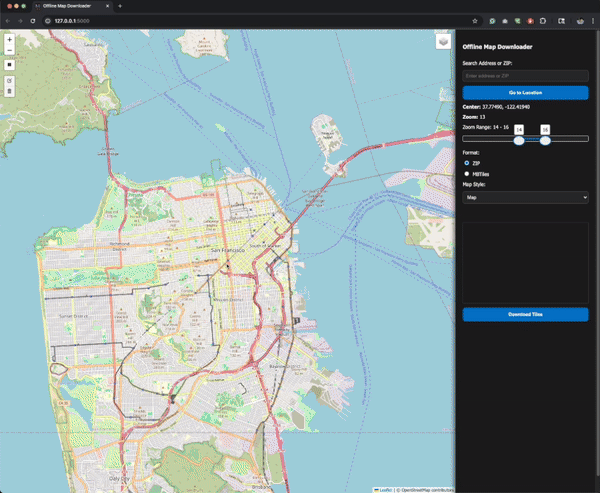Viewport: 600px width, 493px height.
Task: Click the OpenStreetMap contributors link
Action: (x=426, y=490)
